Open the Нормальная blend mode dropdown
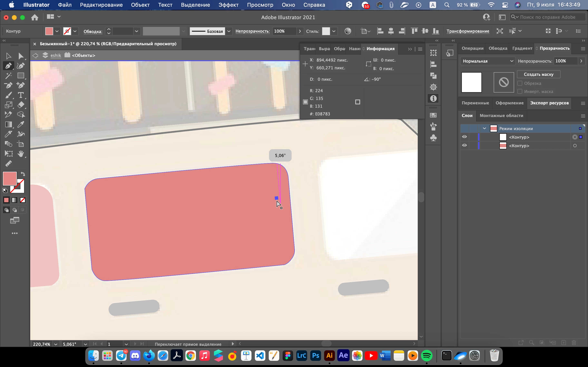Image resolution: width=588 pixels, height=367 pixels. tap(488, 61)
